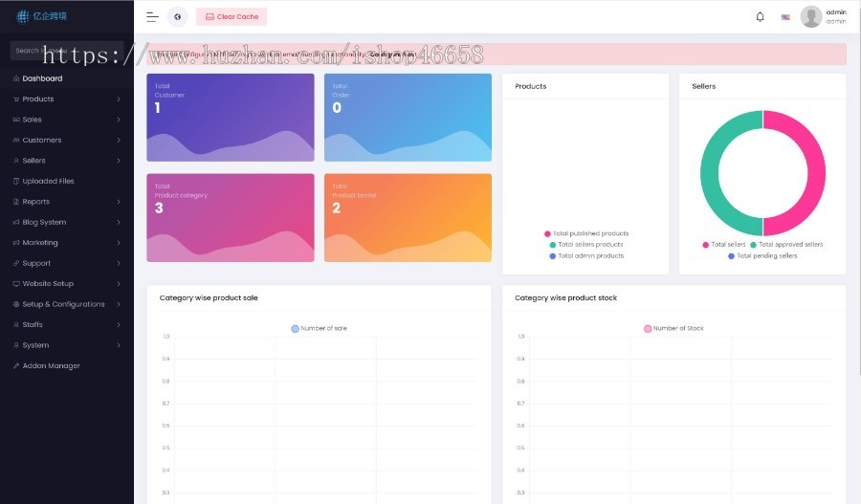Select the Marketing menu label
This screenshot has width=861, height=504.
(x=40, y=243)
